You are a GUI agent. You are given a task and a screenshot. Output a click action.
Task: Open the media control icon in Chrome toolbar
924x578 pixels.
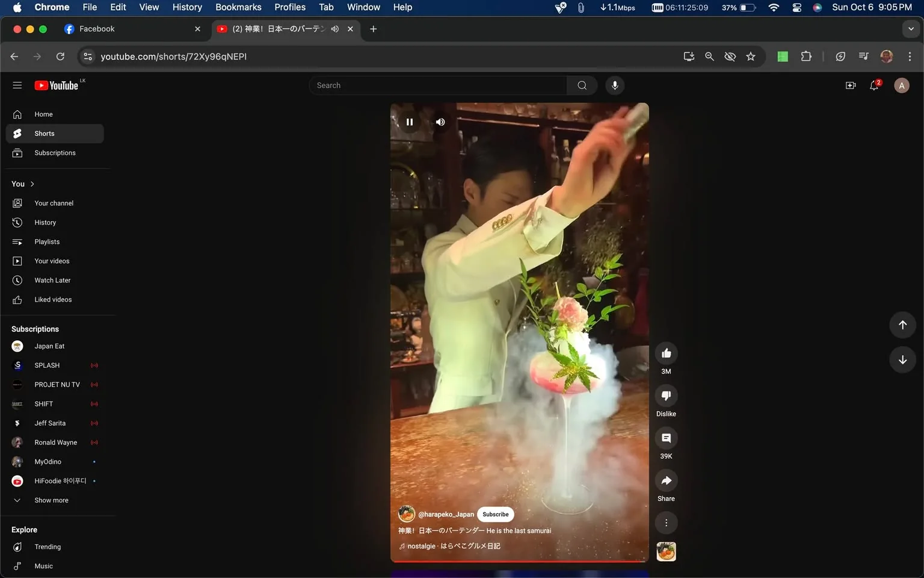864,57
